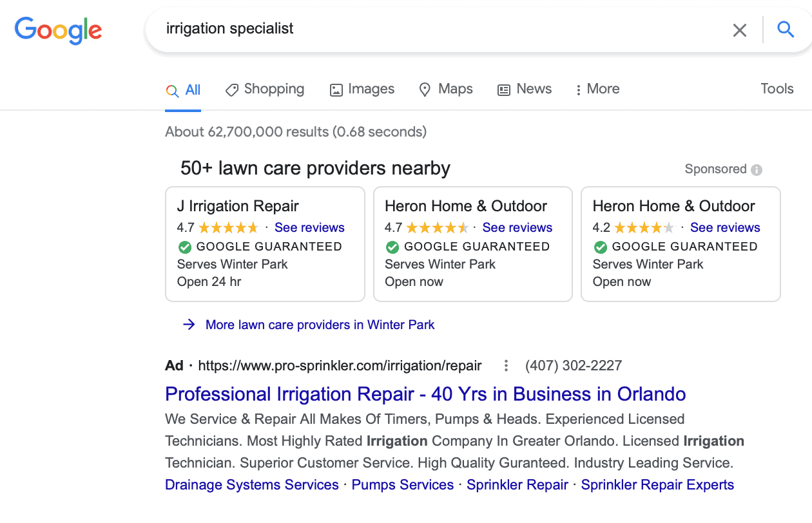Image resolution: width=812 pixels, height=523 pixels.
Task: Open the News tab
Action: click(x=525, y=90)
